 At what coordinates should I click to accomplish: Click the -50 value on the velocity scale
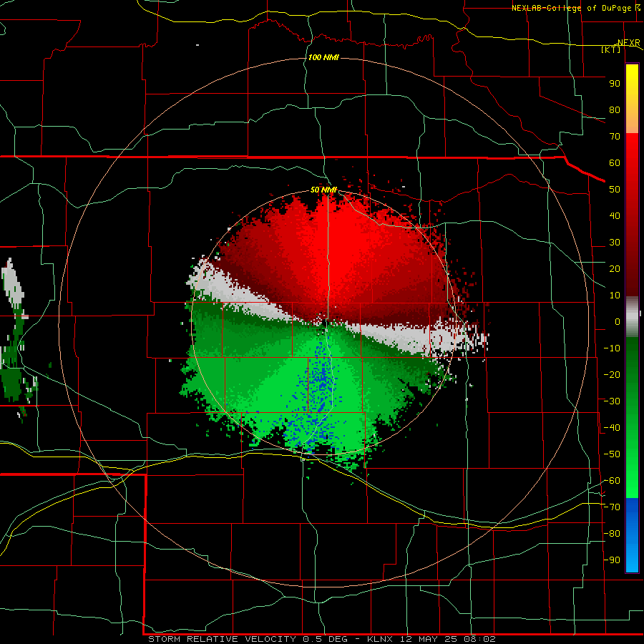coord(612,454)
